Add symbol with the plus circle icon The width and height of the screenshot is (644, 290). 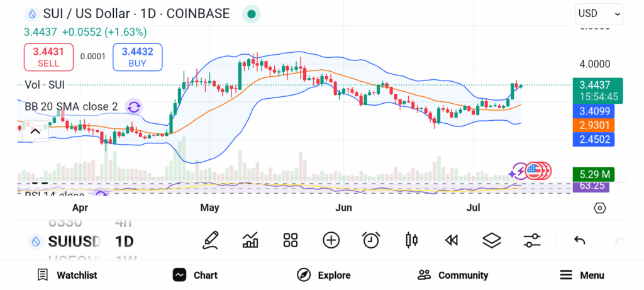point(331,240)
